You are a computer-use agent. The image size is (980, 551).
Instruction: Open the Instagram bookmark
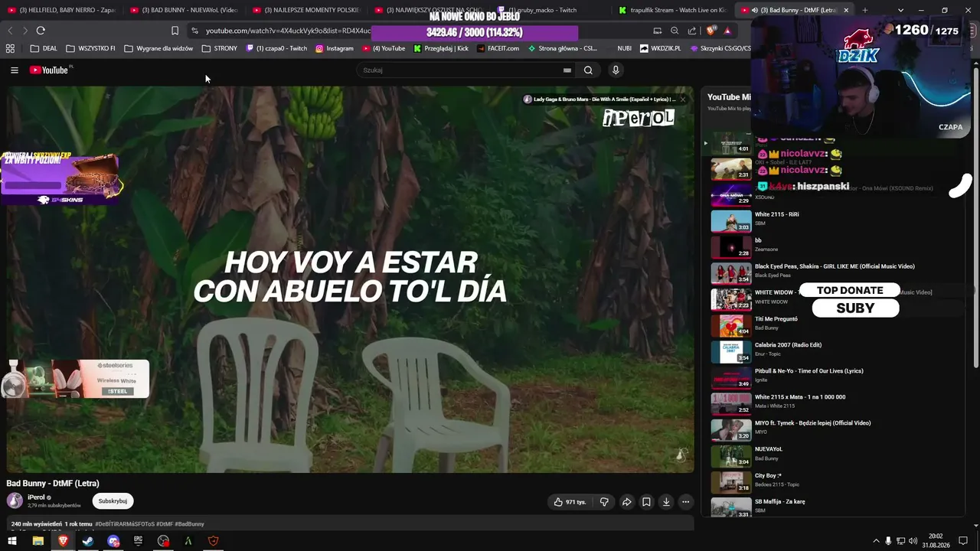tap(335, 48)
